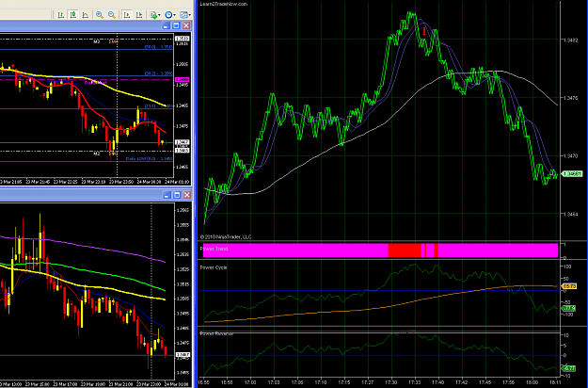
Task: Maximize the upper left chart window
Action: click(176, 25)
